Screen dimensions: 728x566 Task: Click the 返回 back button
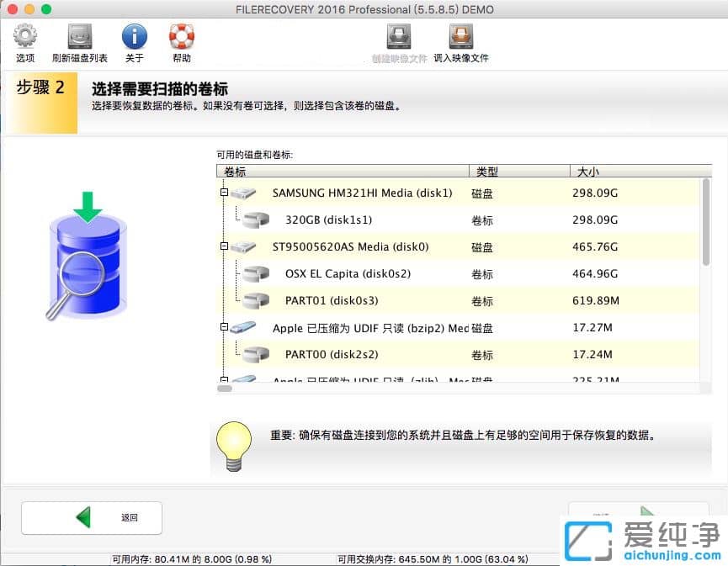pos(91,518)
